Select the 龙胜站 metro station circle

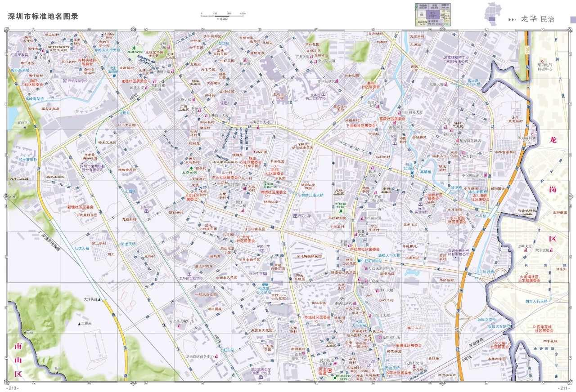tap(121, 110)
